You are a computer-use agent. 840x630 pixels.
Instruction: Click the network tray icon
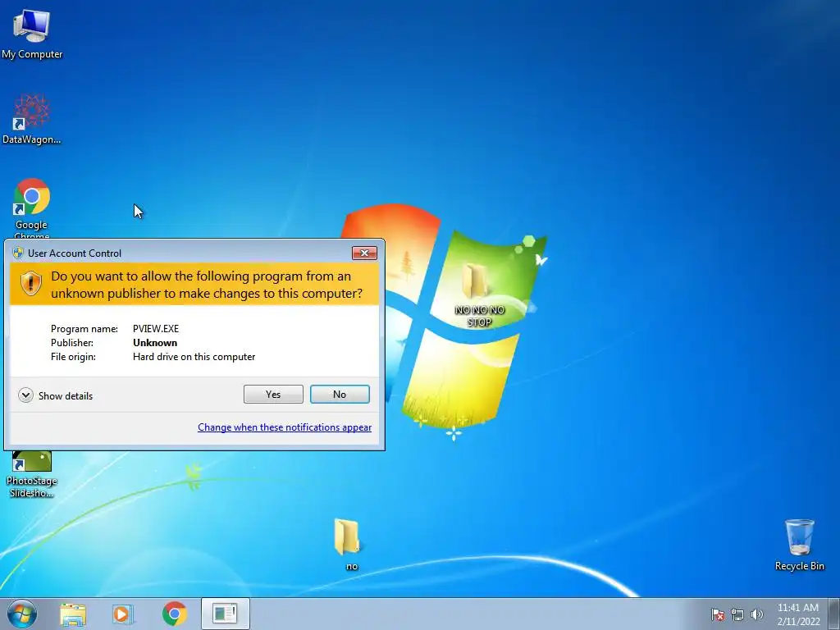737,614
